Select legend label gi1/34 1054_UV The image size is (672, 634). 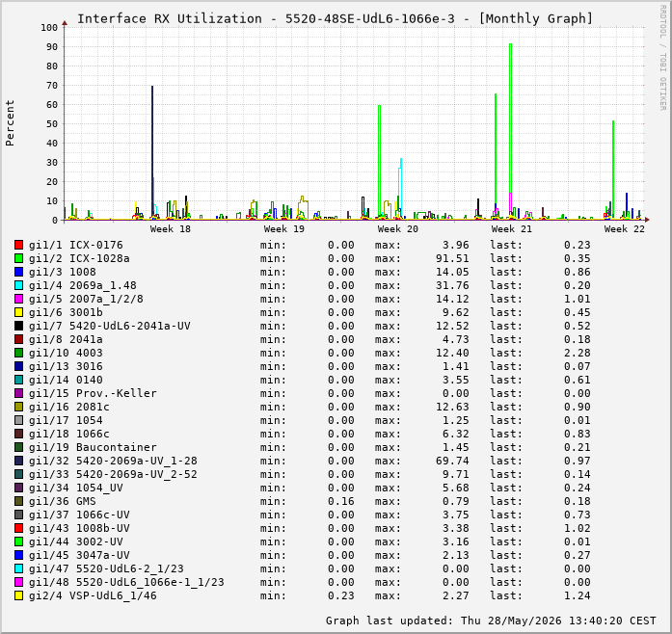pos(76,488)
